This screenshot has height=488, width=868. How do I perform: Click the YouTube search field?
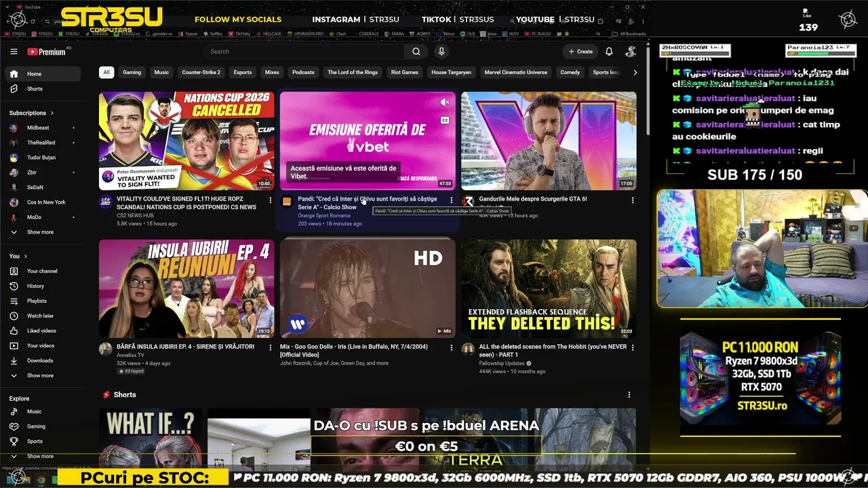305,52
